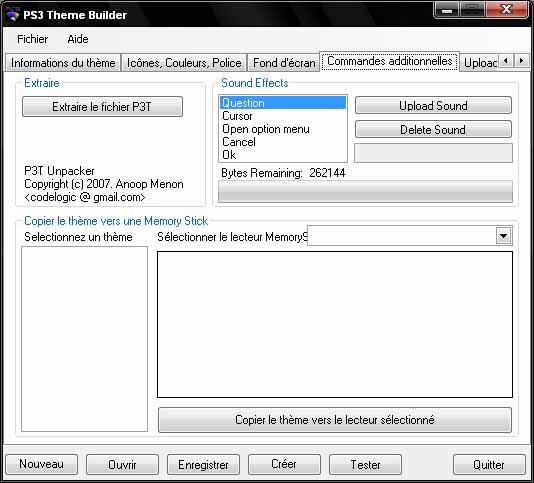The image size is (534, 483).
Task: Click the Enregistrer button
Action: coord(203,464)
